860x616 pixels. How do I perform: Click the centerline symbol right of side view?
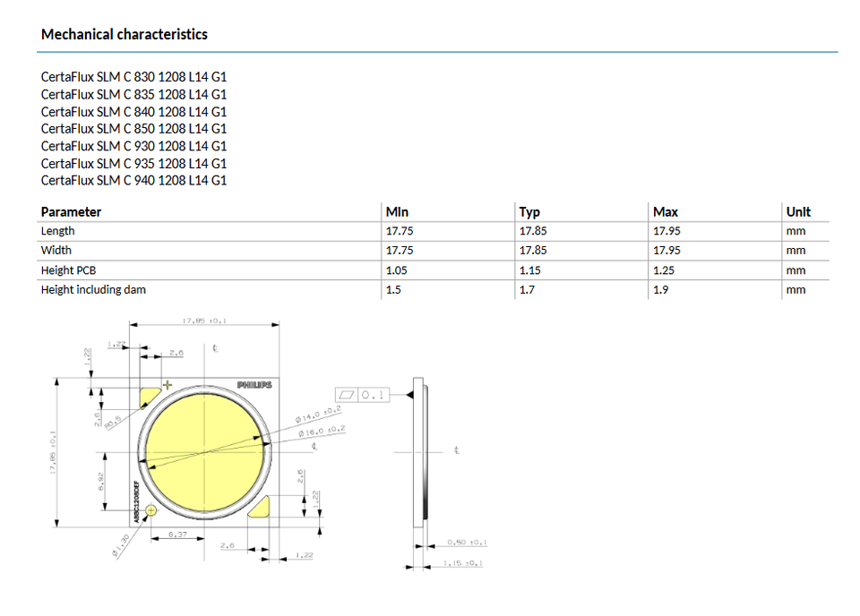456,450
